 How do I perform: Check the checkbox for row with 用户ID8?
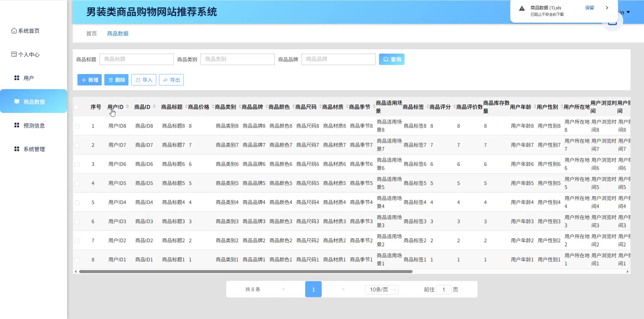click(x=77, y=126)
